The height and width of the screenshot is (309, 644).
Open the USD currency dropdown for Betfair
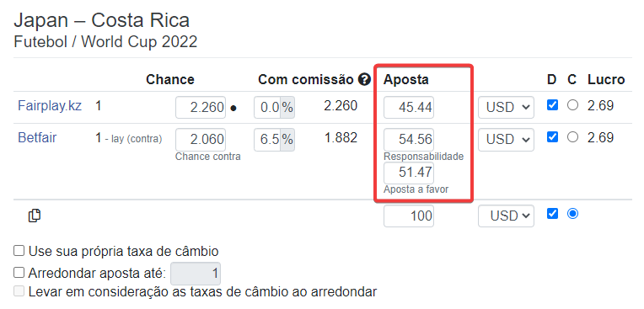click(506, 140)
